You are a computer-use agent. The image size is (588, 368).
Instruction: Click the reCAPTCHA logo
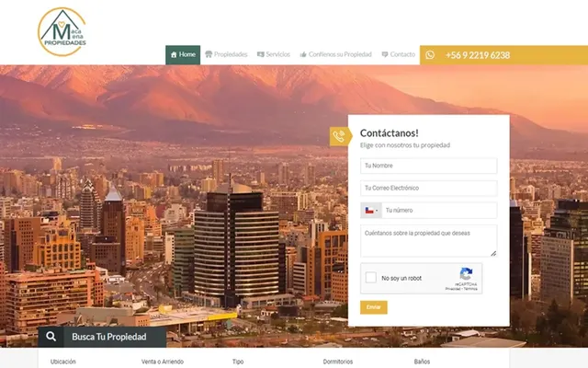pos(466,274)
